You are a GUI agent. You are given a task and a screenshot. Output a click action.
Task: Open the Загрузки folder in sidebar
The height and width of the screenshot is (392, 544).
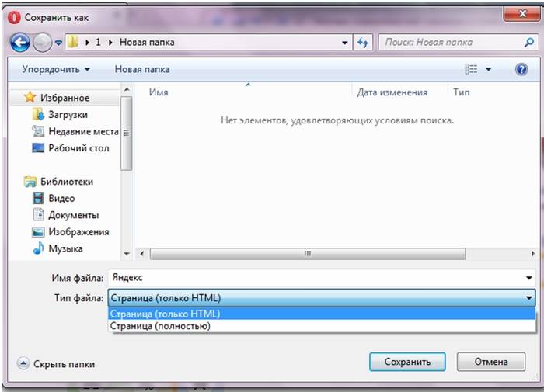[67, 114]
